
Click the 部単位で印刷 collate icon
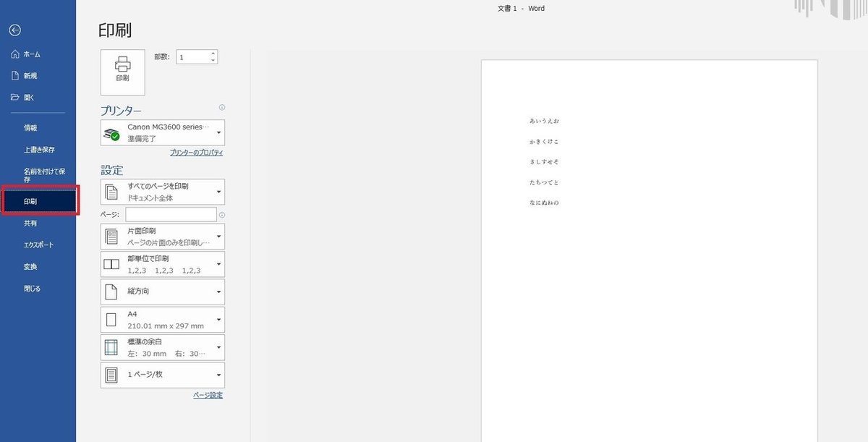pyautogui.click(x=111, y=265)
